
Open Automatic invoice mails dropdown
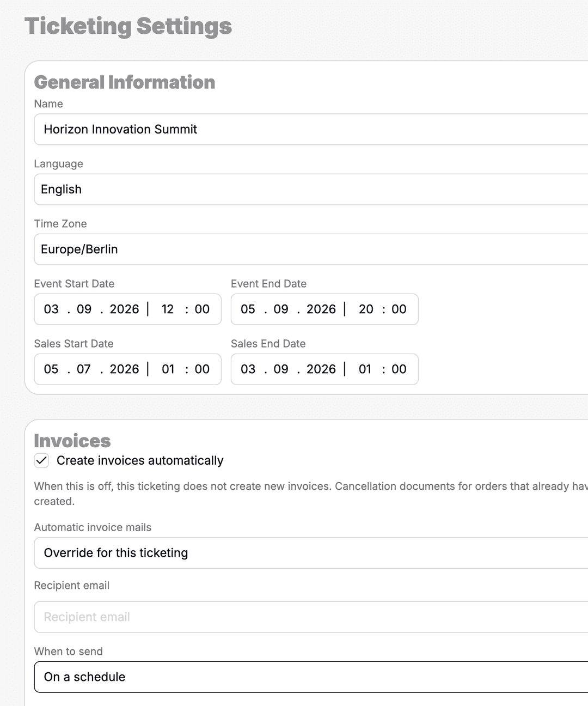pyautogui.click(x=311, y=553)
